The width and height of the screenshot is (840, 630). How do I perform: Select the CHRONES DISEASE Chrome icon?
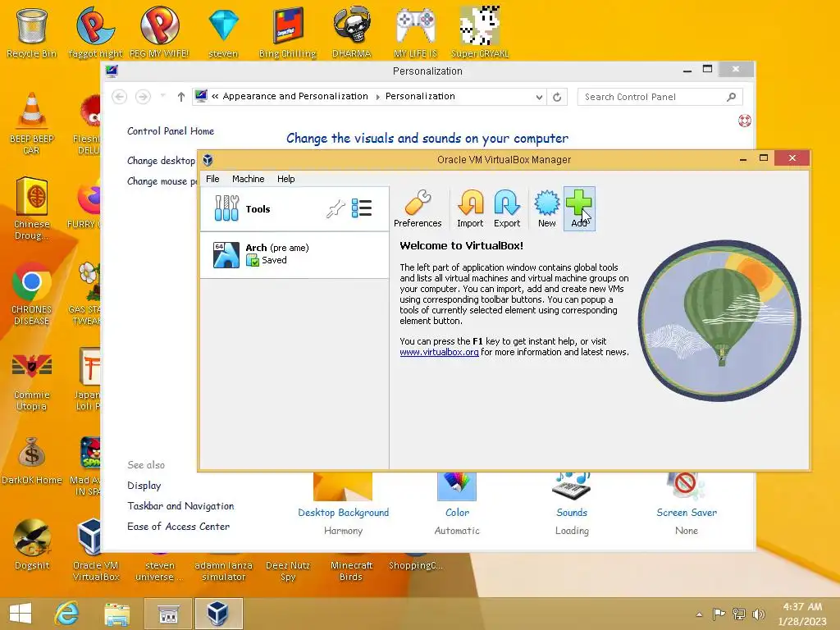click(x=32, y=294)
